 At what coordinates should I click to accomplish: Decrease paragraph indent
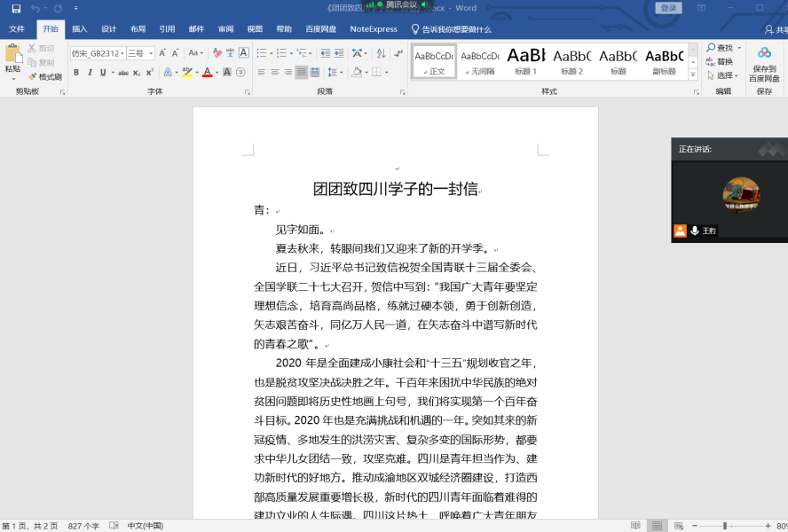[326, 52]
